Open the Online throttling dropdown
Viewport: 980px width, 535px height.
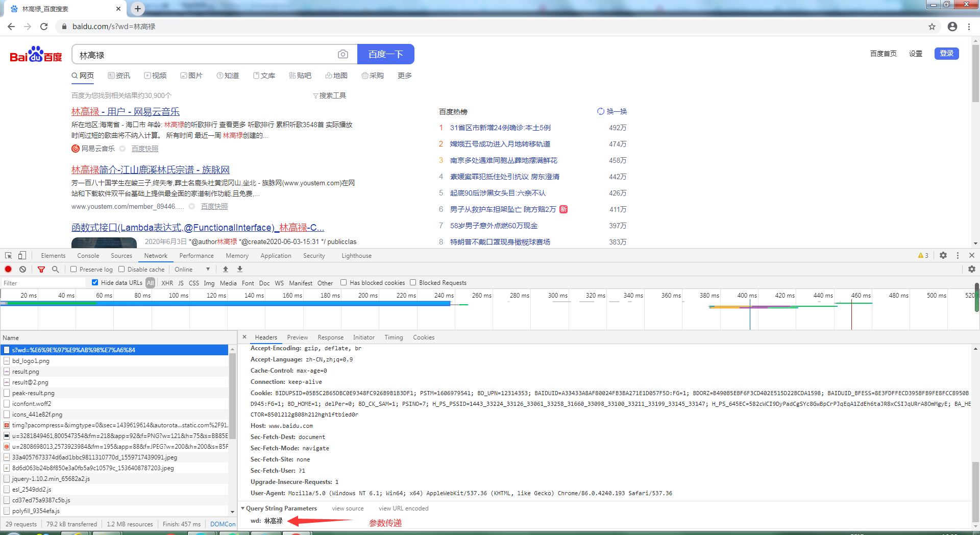tap(192, 269)
